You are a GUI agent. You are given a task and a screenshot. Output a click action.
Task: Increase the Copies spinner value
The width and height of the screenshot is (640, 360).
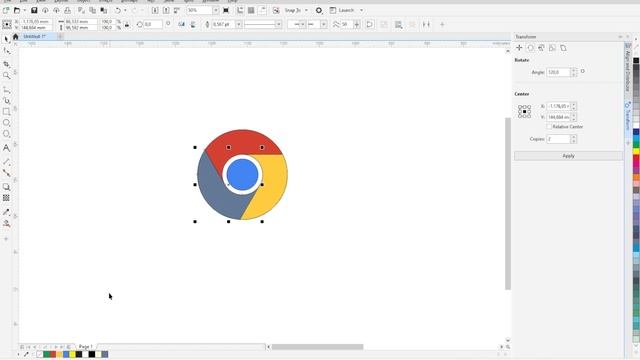[x=574, y=137]
